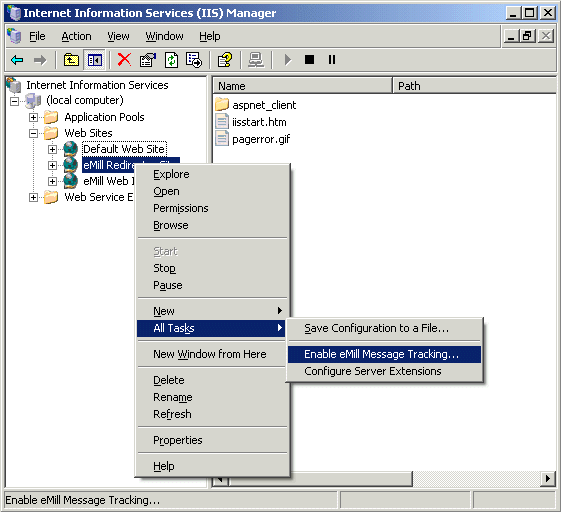This screenshot has width=561, height=512.
Task: Click the green Refresh toolbar icon
Action: (x=171, y=60)
